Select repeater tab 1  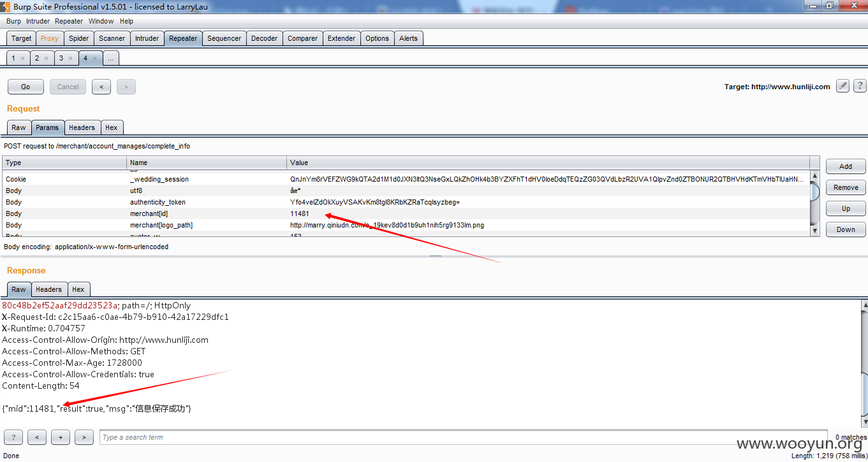[x=13, y=58]
